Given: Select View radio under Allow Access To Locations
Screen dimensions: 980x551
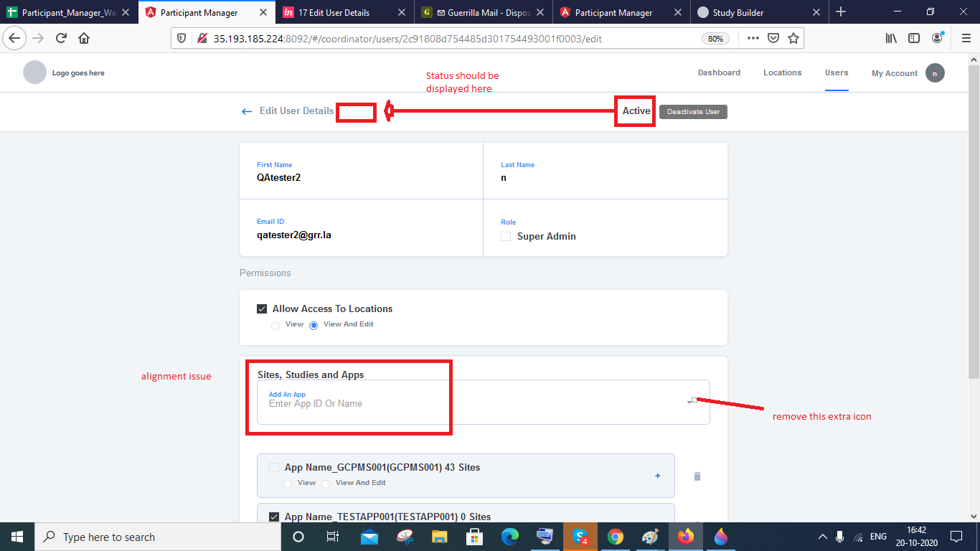Looking at the screenshot, I should coord(275,326).
